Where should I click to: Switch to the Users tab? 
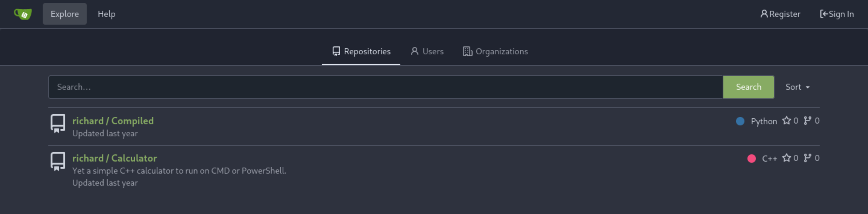[427, 51]
